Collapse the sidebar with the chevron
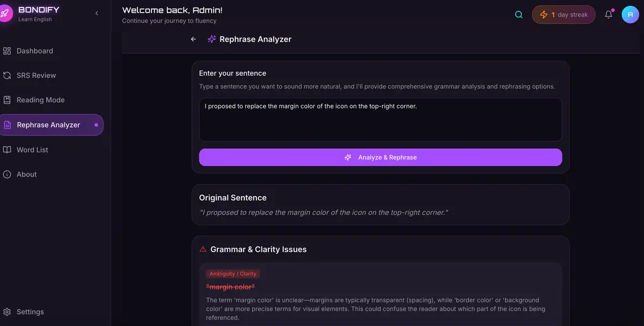The width and height of the screenshot is (644, 326). pyautogui.click(x=97, y=13)
